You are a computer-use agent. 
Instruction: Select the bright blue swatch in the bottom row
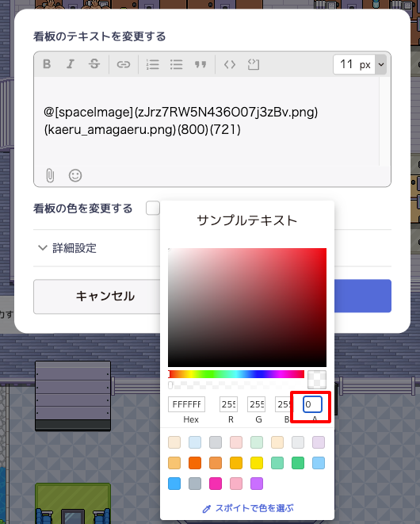(x=174, y=484)
